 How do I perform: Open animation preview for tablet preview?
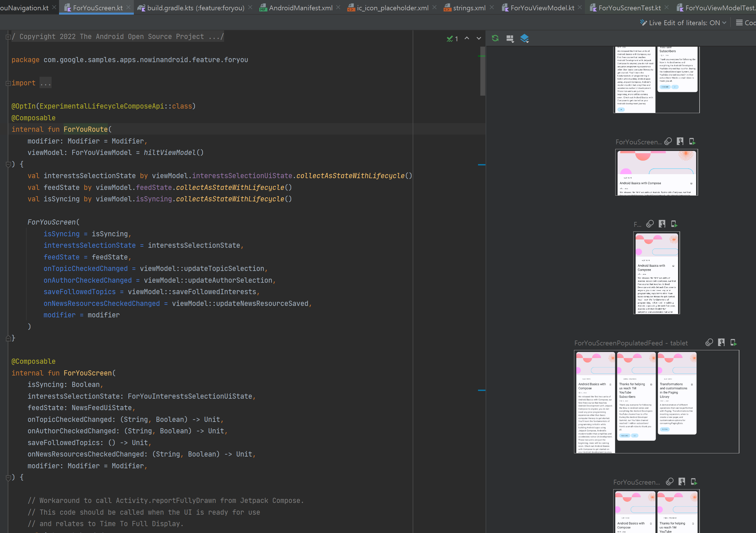(709, 343)
